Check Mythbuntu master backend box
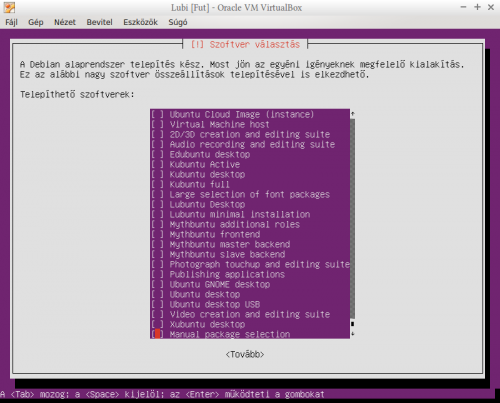Viewport: 500px width, 403px height. (x=157, y=244)
